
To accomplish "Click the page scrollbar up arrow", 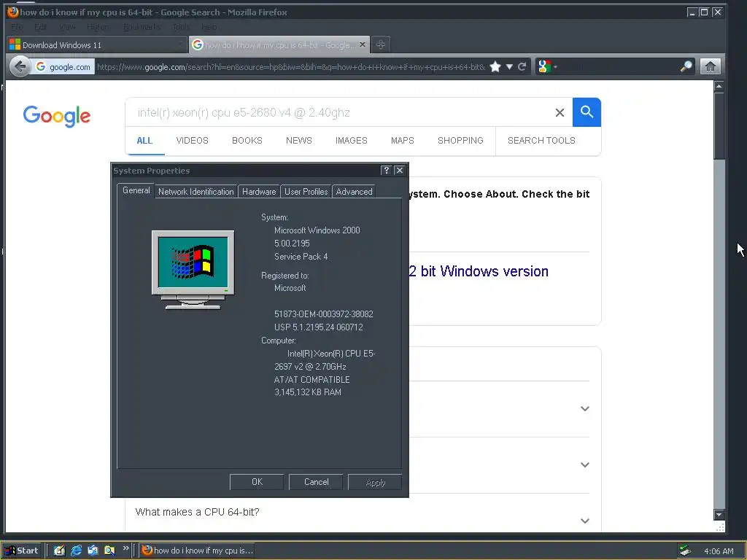I will coord(719,86).
